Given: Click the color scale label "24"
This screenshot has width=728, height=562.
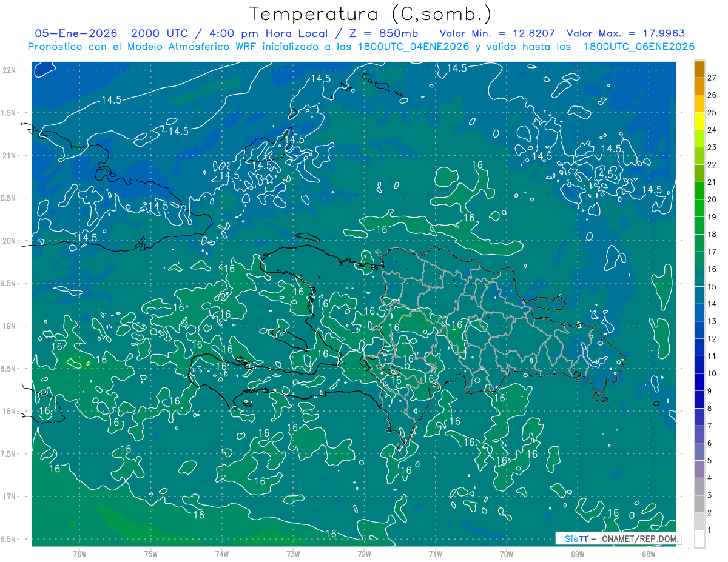Looking at the screenshot, I should (x=712, y=130).
